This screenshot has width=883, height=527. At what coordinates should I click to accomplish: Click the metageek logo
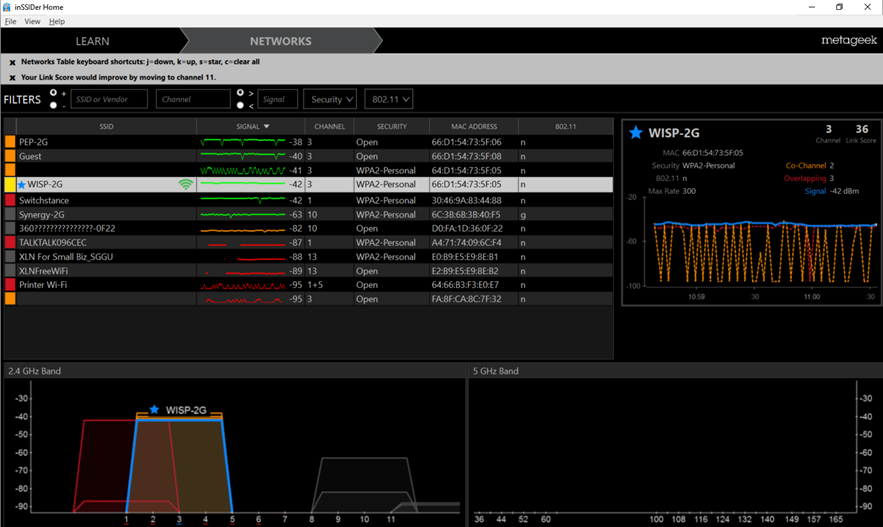point(849,41)
